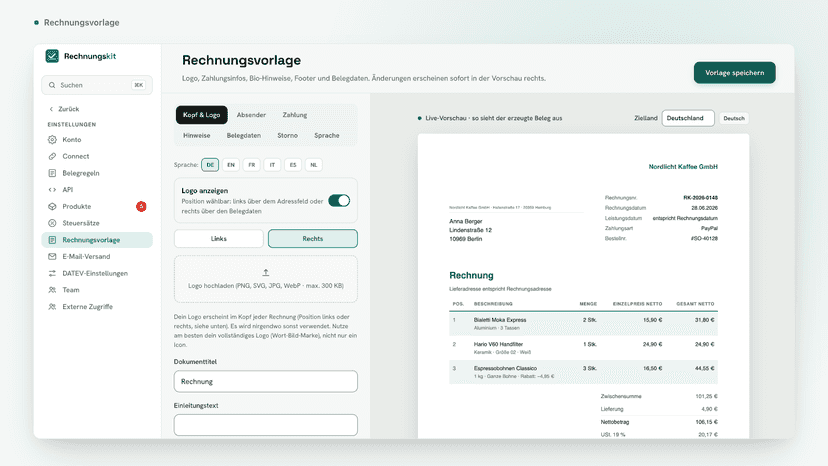Viewport: 828px width, 466px height.
Task: Click the Rechnungsvorlage document icon
Action: click(x=52, y=240)
